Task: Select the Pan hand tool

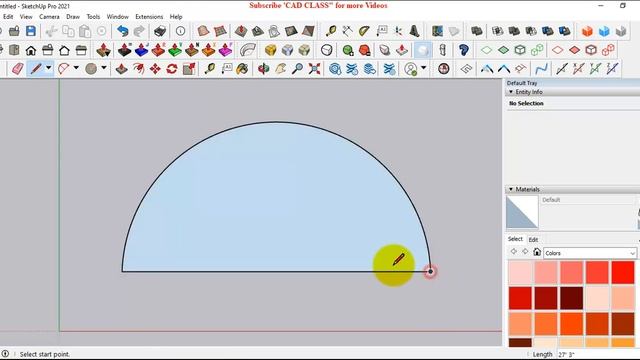Action: (280, 69)
